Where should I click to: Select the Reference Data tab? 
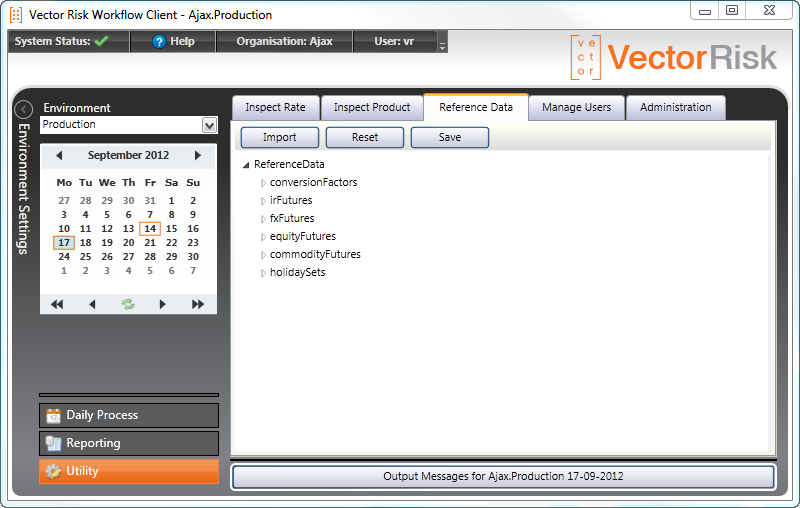tap(476, 107)
